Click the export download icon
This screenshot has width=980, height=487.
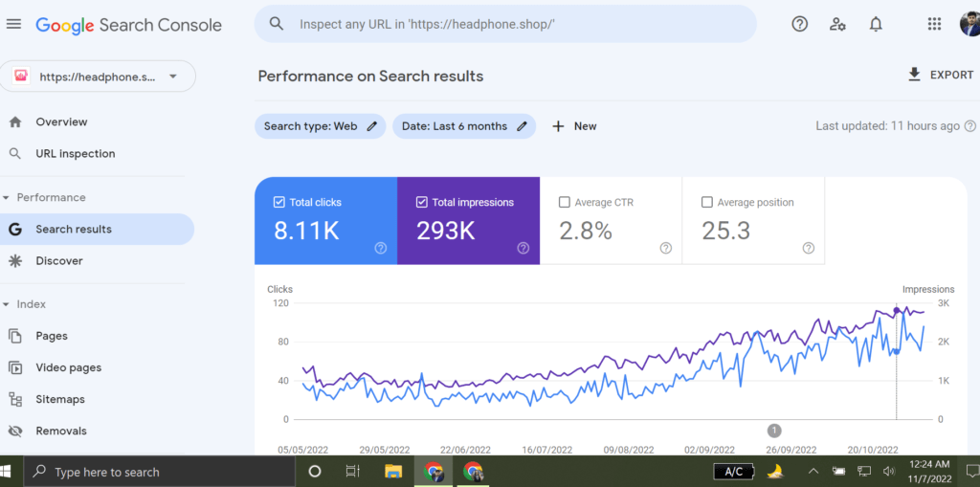pos(914,75)
